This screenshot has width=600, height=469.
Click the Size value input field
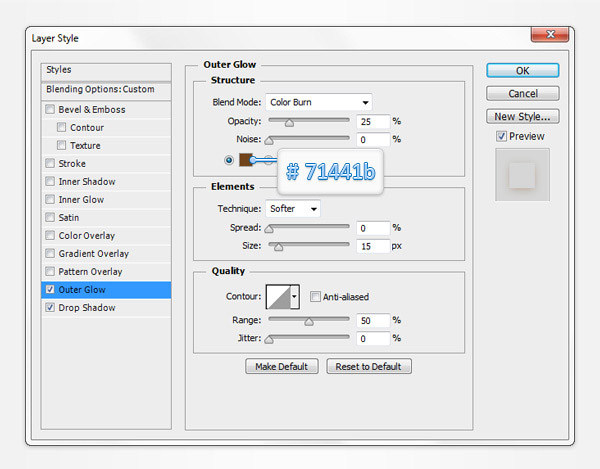pos(371,246)
